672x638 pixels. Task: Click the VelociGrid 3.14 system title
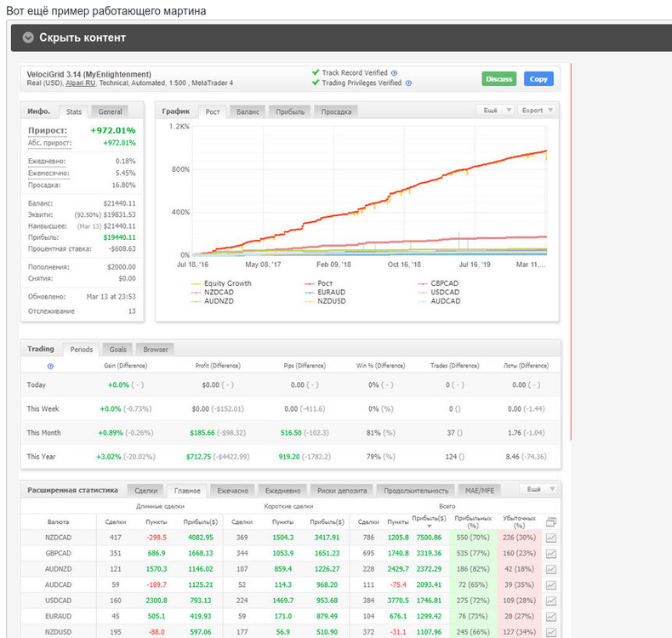(x=88, y=75)
